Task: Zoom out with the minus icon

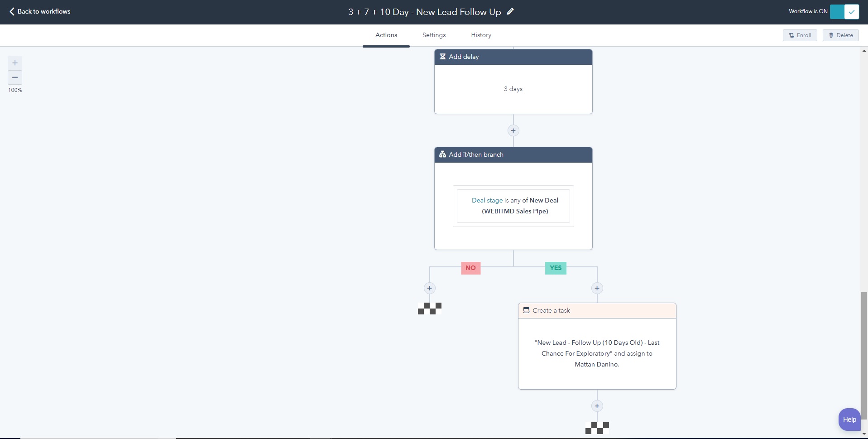Action: (15, 77)
